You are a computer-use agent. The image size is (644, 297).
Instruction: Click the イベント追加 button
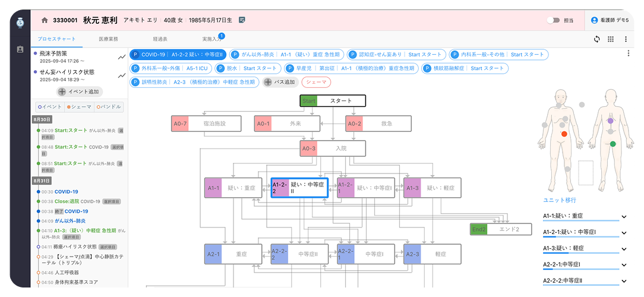coord(80,91)
